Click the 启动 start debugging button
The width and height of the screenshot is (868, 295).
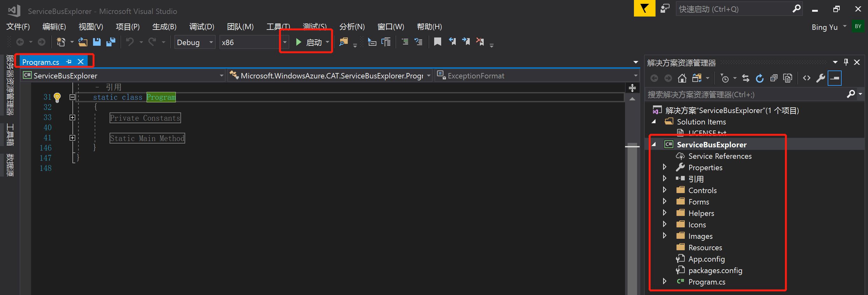309,43
